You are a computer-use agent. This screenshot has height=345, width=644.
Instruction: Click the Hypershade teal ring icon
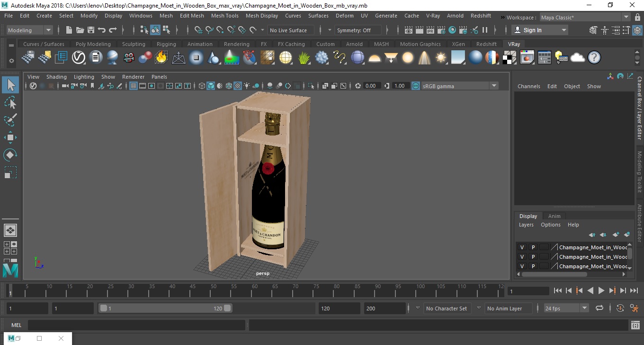452,30
